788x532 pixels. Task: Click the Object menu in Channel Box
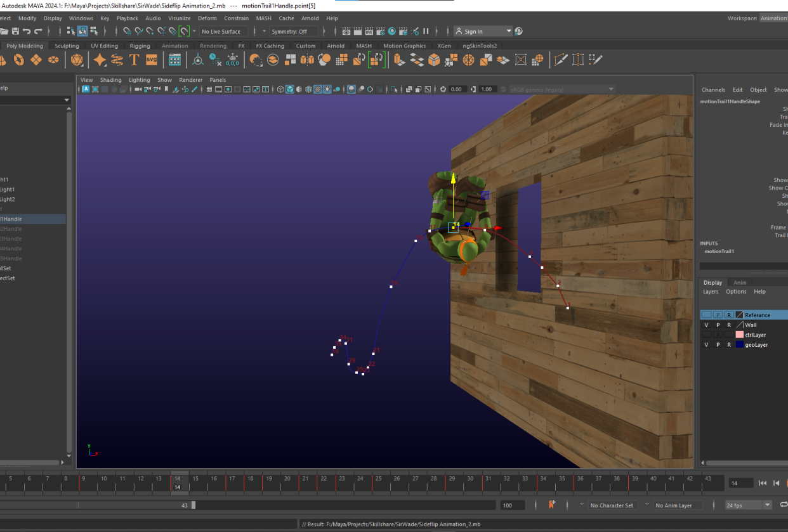coord(758,90)
